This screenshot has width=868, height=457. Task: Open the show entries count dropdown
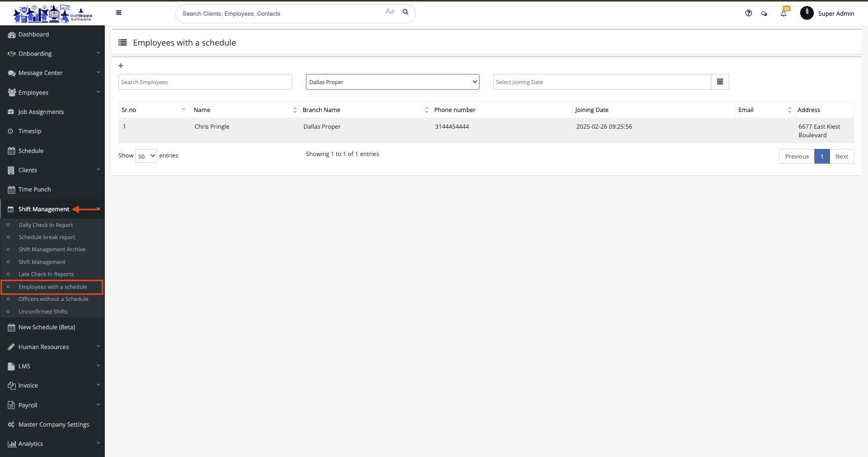146,156
